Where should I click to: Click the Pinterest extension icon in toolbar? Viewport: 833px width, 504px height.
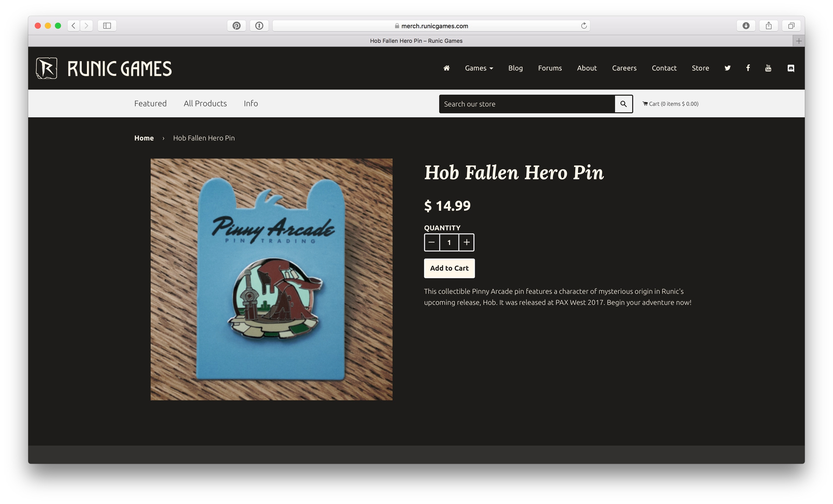(x=236, y=26)
